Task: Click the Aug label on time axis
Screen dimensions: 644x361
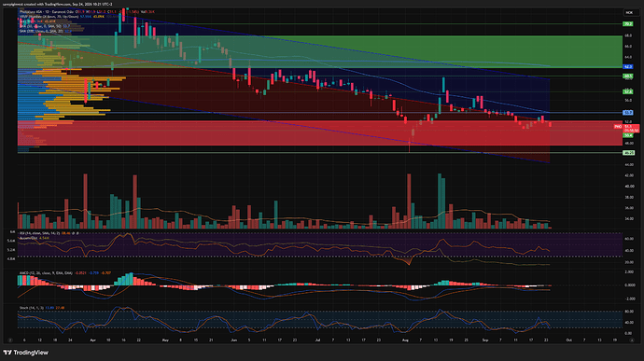Action: pos(405,340)
